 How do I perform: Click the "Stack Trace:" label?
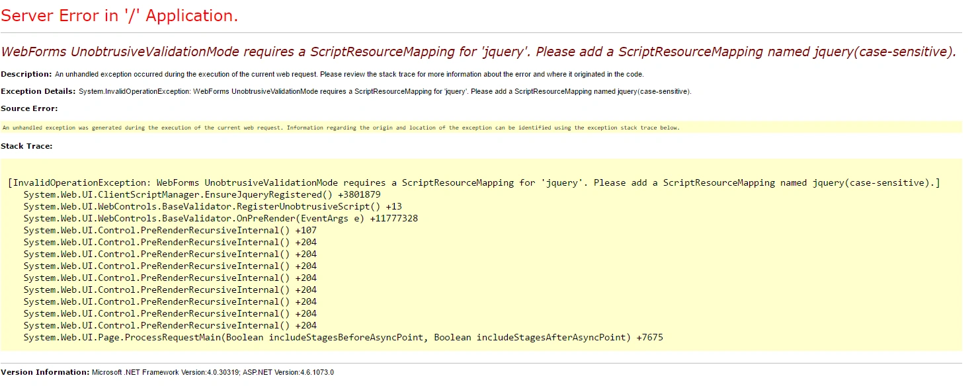click(26, 145)
